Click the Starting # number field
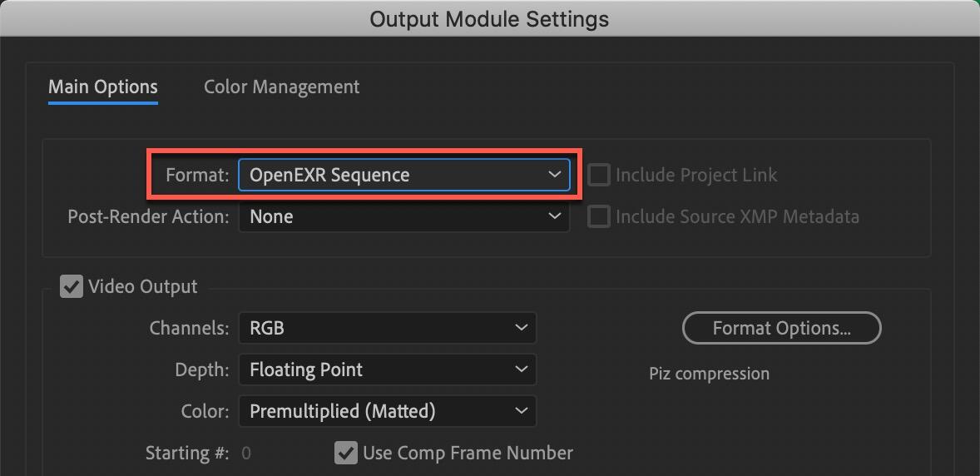The width and height of the screenshot is (980, 476). [246, 454]
